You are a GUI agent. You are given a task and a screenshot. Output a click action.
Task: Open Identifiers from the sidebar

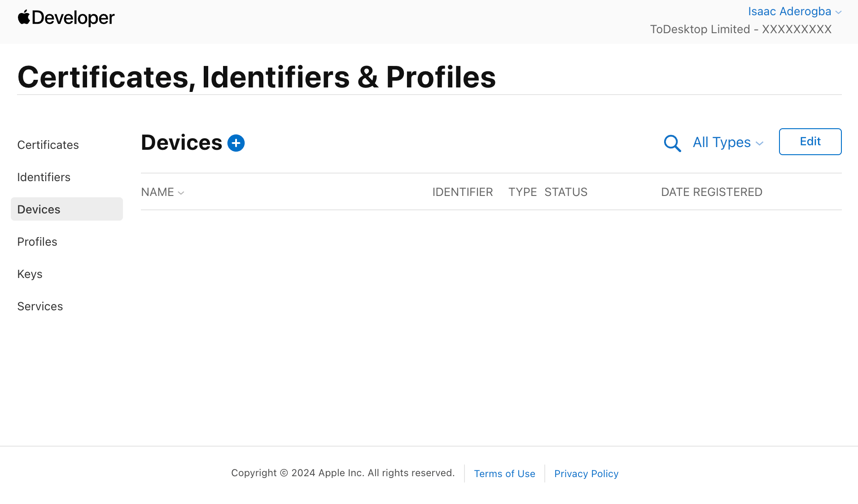(x=44, y=177)
